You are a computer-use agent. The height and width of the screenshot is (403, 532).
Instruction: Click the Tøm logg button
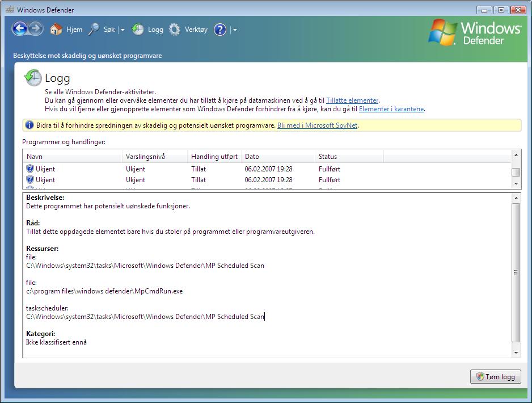[x=495, y=376]
